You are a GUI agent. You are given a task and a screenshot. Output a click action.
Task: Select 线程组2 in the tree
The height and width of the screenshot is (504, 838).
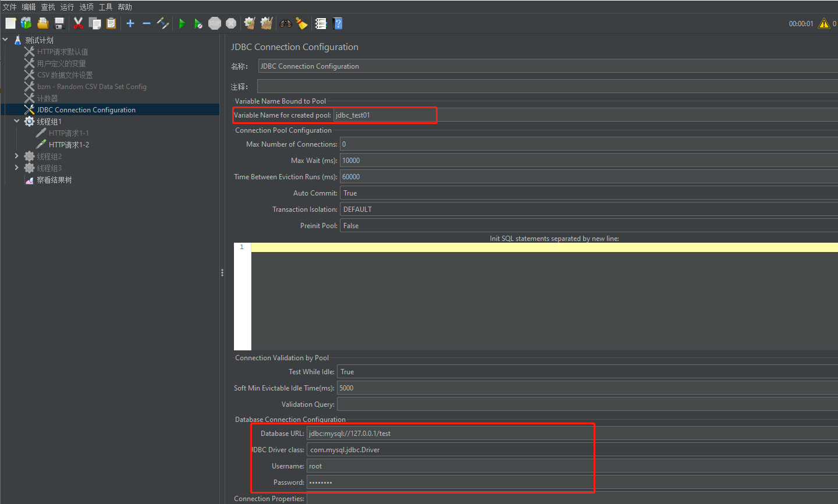coord(49,157)
